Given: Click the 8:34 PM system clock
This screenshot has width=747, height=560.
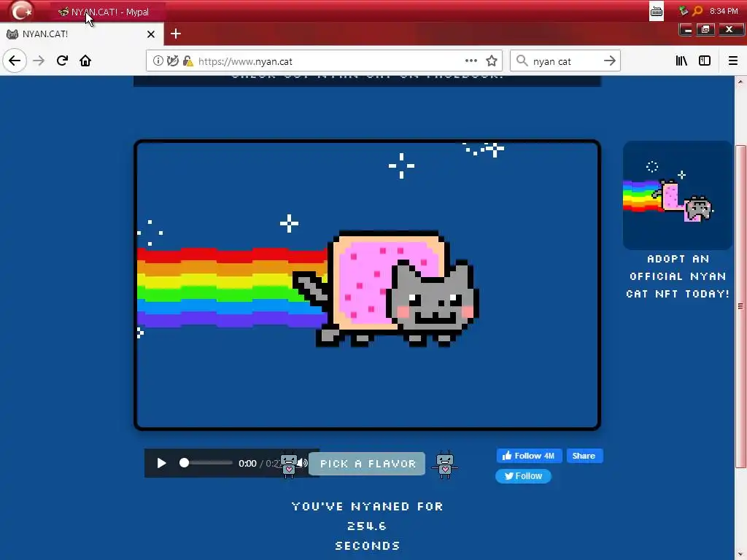Looking at the screenshot, I should point(724,11).
